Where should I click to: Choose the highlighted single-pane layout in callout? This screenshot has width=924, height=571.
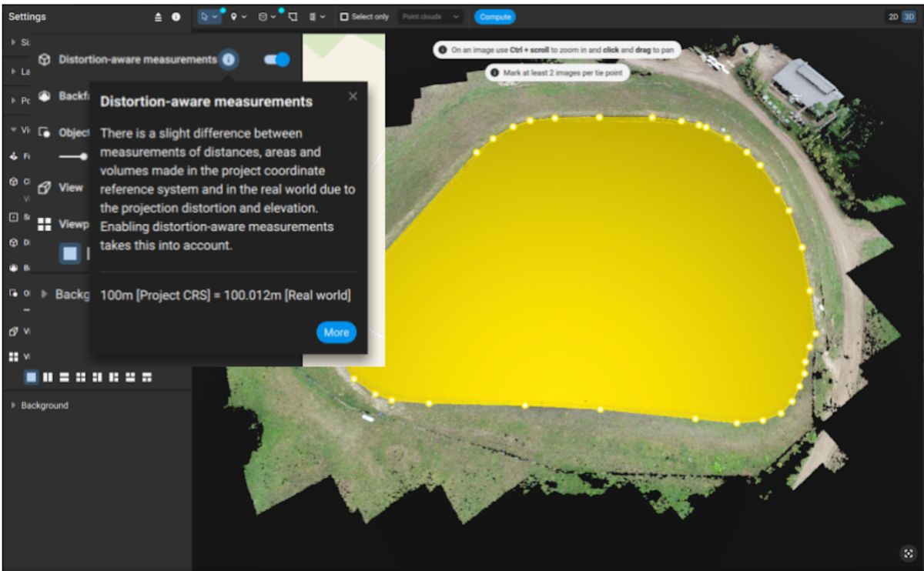70,253
